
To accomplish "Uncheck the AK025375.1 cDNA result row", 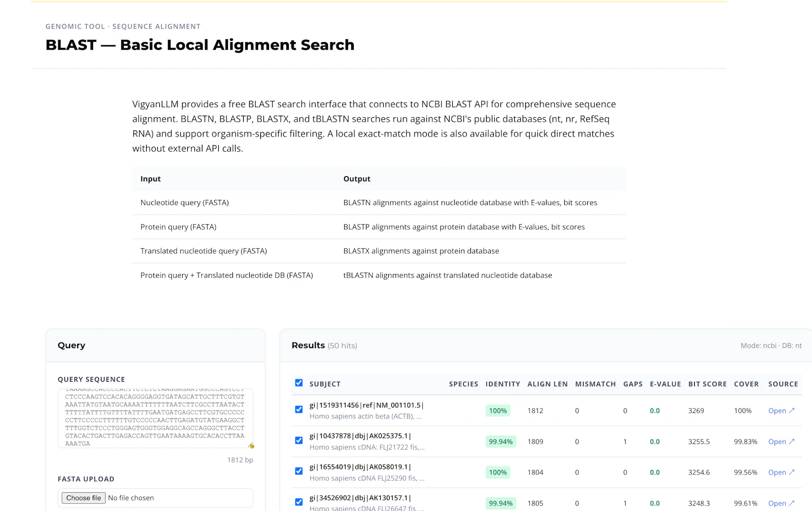I will point(299,440).
